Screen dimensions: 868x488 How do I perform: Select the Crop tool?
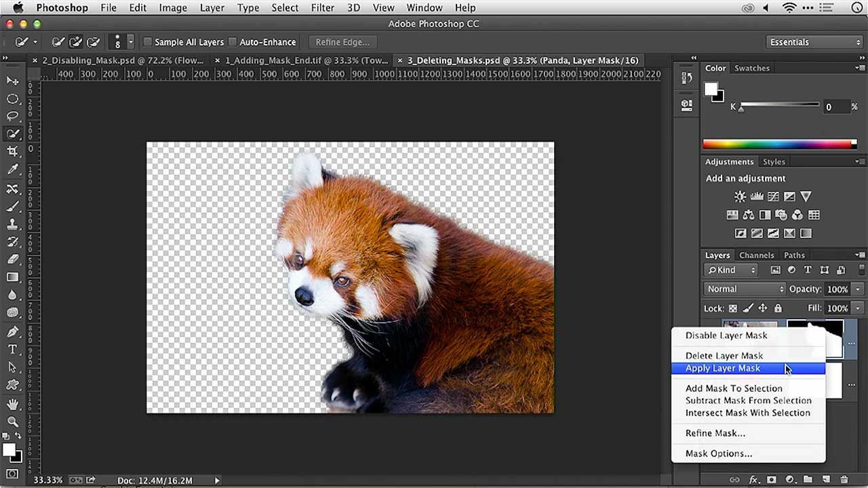12,152
